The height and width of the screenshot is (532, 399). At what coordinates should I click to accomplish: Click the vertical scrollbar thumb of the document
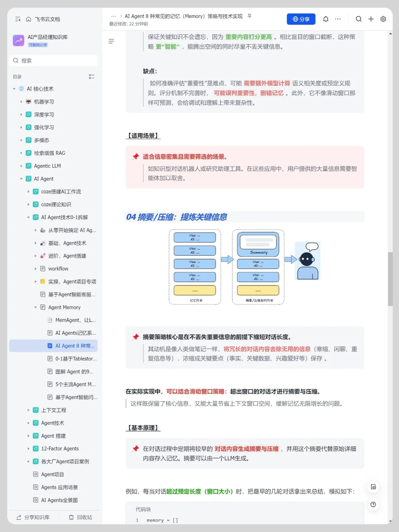tap(390, 279)
